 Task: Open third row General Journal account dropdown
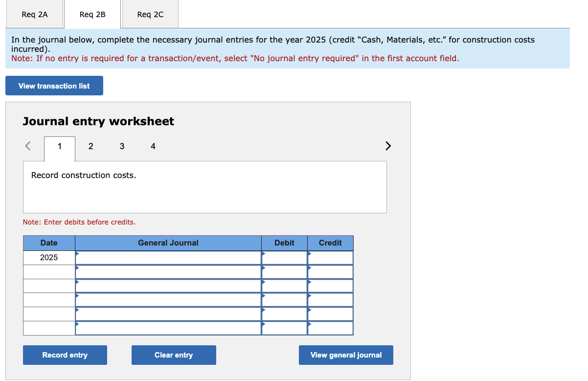pyautogui.click(x=168, y=286)
